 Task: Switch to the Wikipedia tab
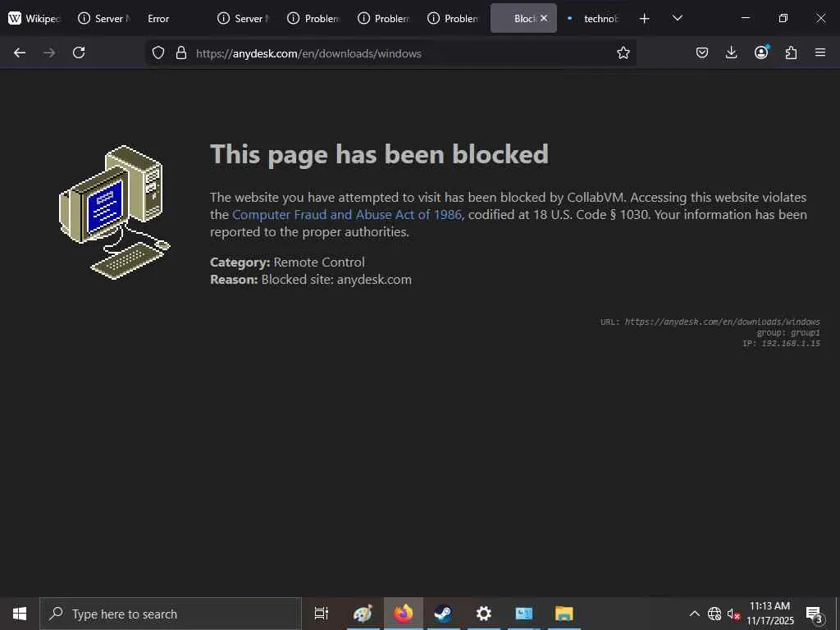tap(34, 18)
